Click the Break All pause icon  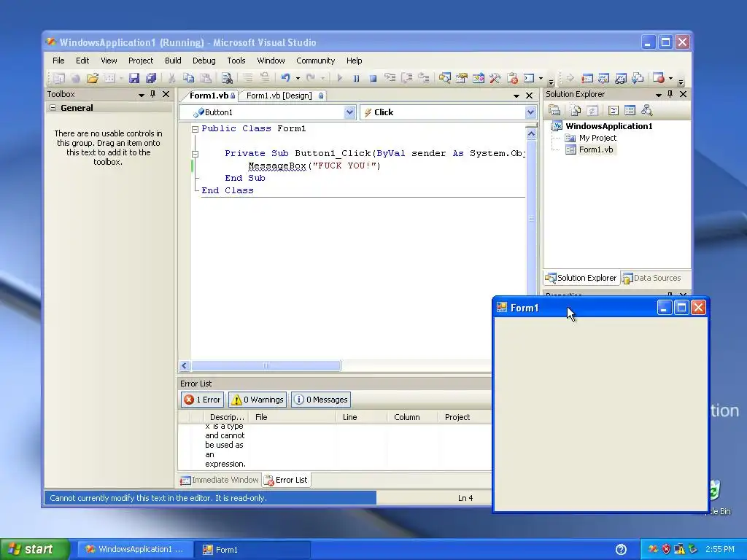point(356,78)
